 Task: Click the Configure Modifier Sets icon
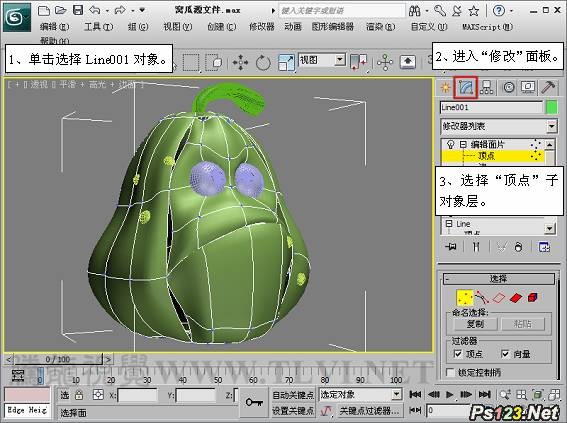tap(544, 247)
